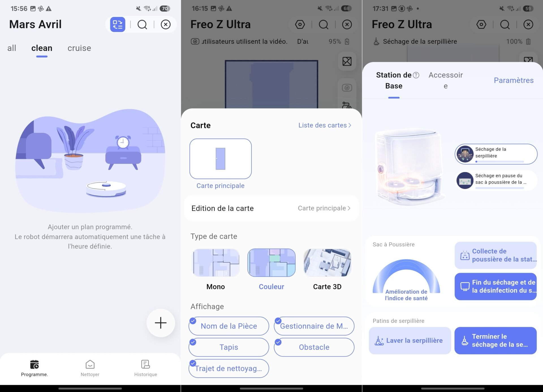Tap the battery 100% indicator
Viewport: 543px width, 392px height.
click(x=518, y=42)
